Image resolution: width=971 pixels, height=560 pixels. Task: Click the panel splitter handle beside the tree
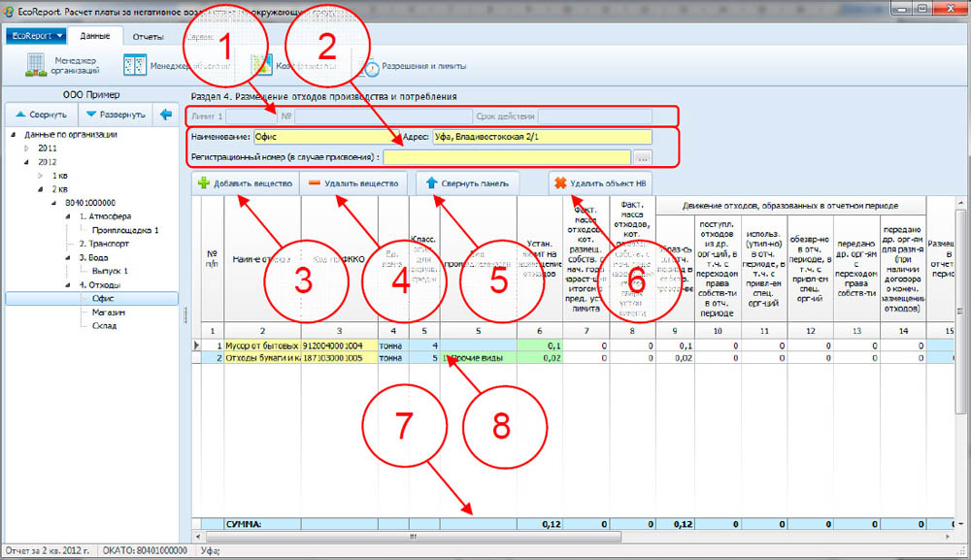(x=185, y=315)
